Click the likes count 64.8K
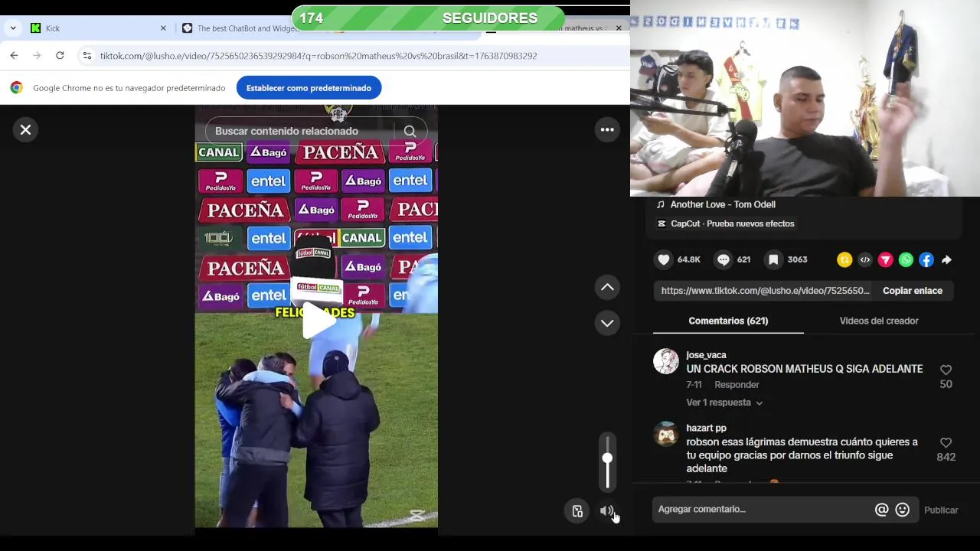The height and width of the screenshot is (551, 980). pos(689,259)
